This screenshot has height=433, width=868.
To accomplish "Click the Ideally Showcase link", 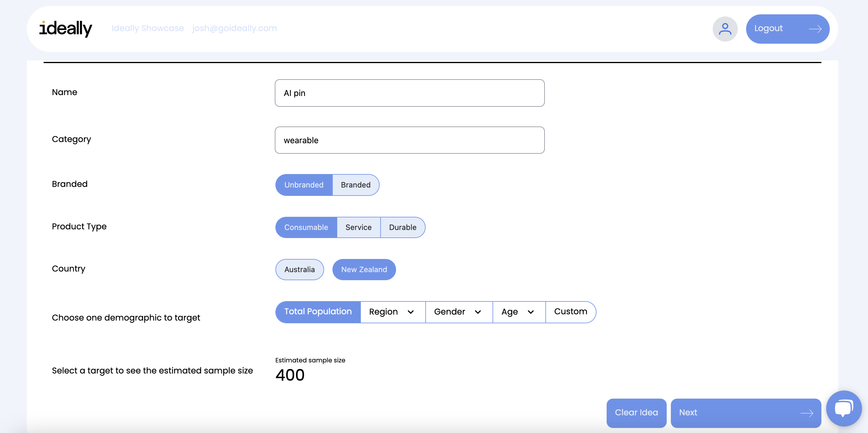I will coord(148,28).
